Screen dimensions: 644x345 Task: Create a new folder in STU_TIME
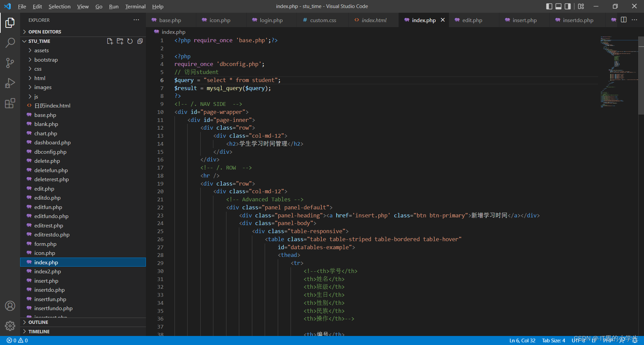(x=120, y=41)
